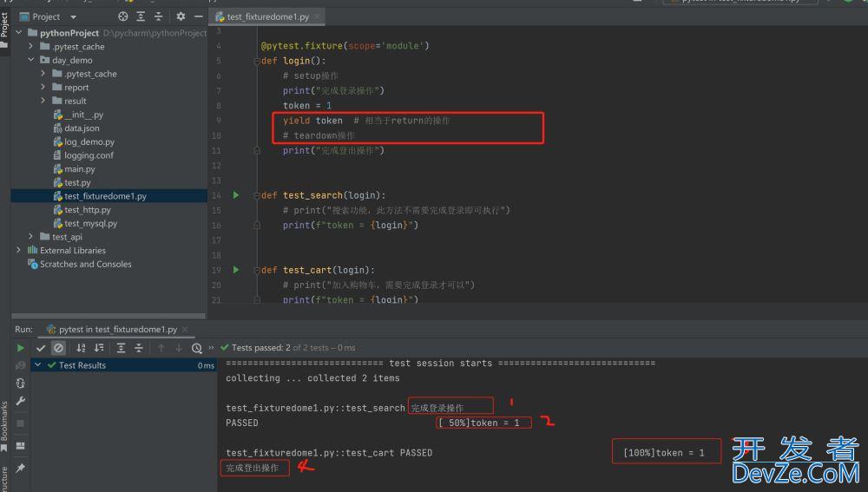Image resolution: width=868 pixels, height=492 pixels.
Task: Rerun pytest with green play button
Action: 21,348
